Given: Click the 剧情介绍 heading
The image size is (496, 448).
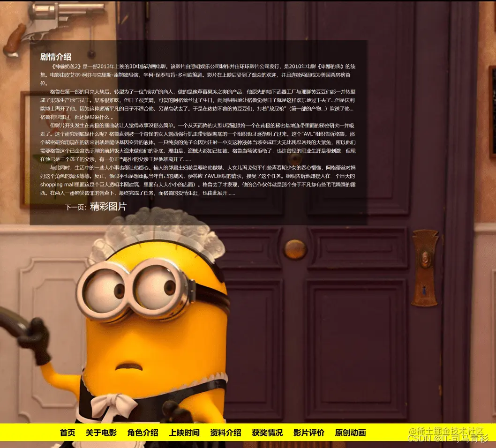Looking at the screenshot, I should [x=56, y=57].
